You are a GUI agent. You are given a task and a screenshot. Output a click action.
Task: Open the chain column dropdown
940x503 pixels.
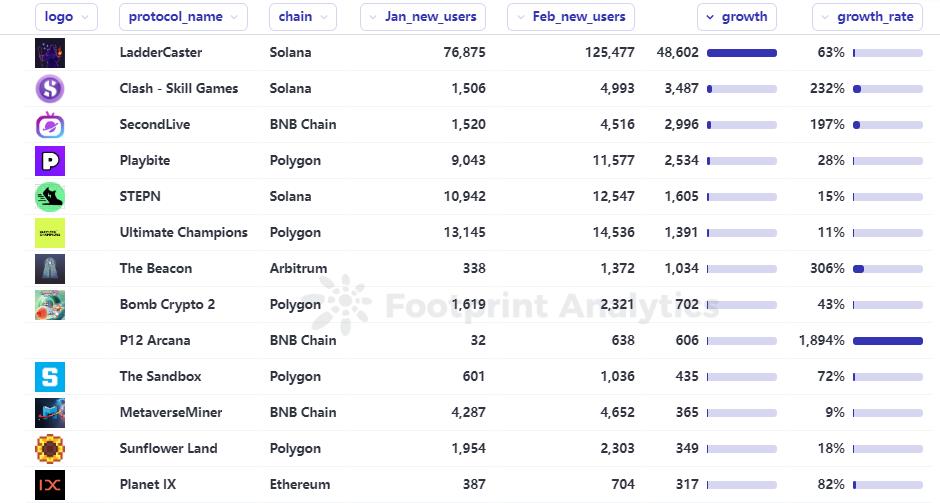click(302, 17)
